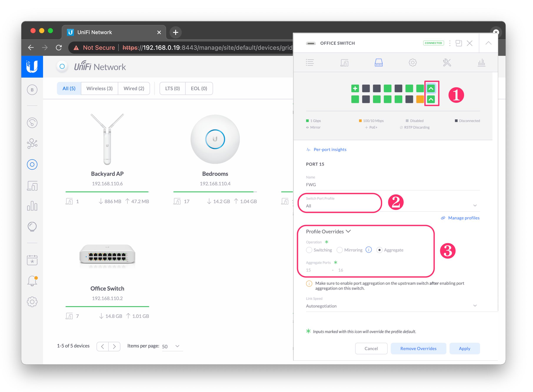Open the site switcher B icon
The height and width of the screenshot is (392, 533).
pyautogui.click(x=32, y=90)
